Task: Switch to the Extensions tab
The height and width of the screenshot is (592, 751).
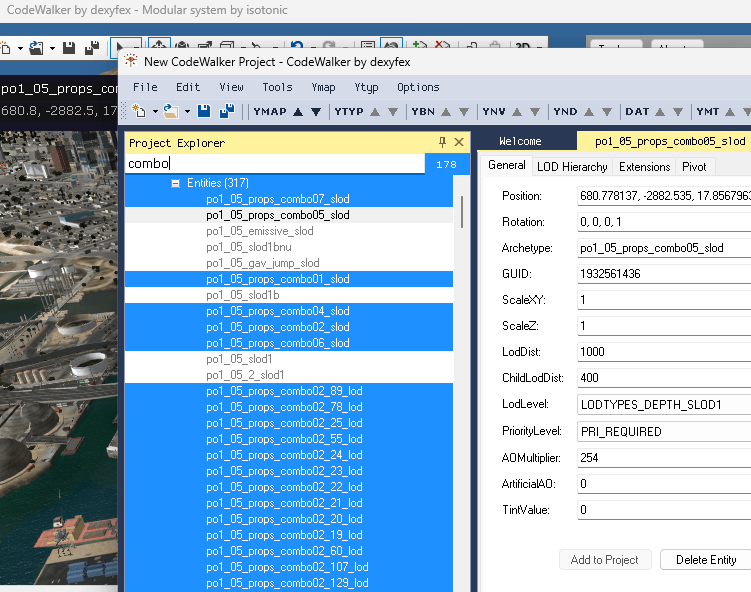Action: click(x=644, y=167)
